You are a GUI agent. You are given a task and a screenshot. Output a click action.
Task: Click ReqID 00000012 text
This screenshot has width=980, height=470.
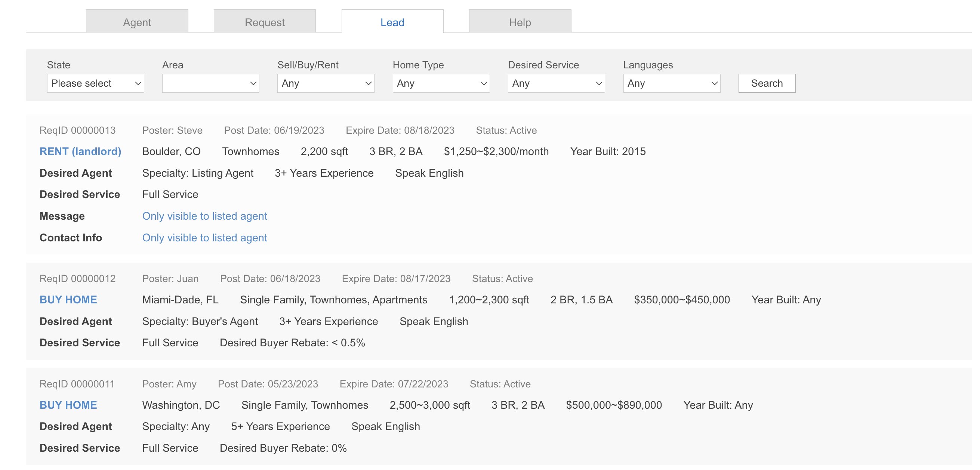pos(78,279)
